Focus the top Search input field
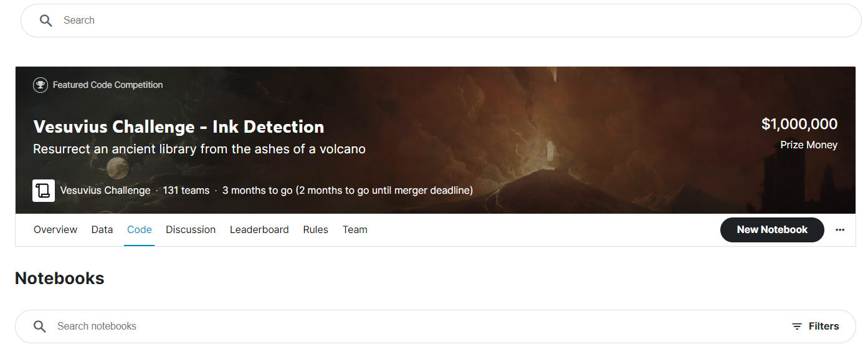 pyautogui.click(x=441, y=21)
